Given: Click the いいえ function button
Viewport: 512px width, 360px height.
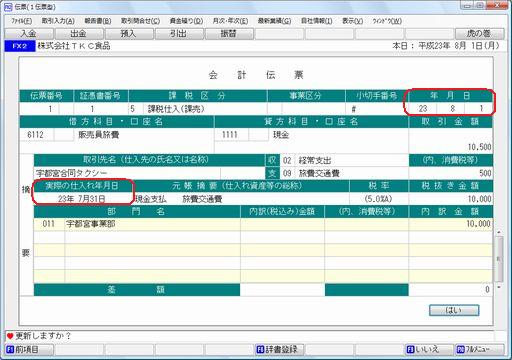Looking at the screenshot, I should click(x=429, y=349).
